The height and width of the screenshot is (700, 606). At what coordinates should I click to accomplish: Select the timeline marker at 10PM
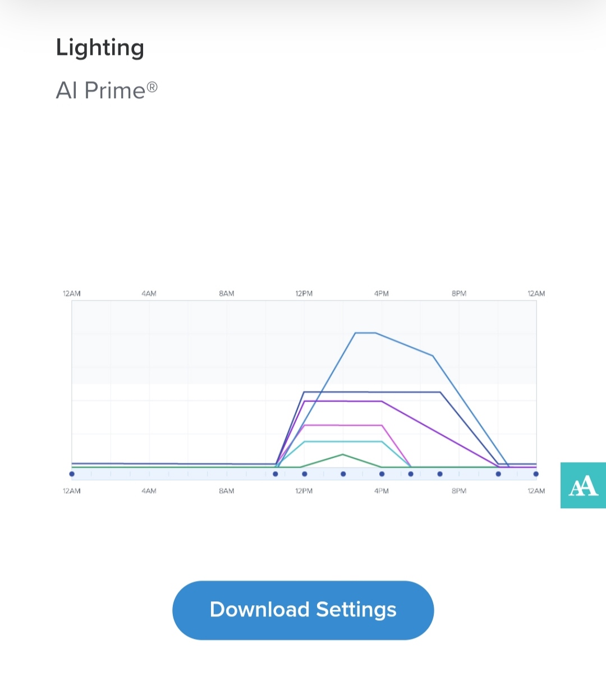[498, 474]
